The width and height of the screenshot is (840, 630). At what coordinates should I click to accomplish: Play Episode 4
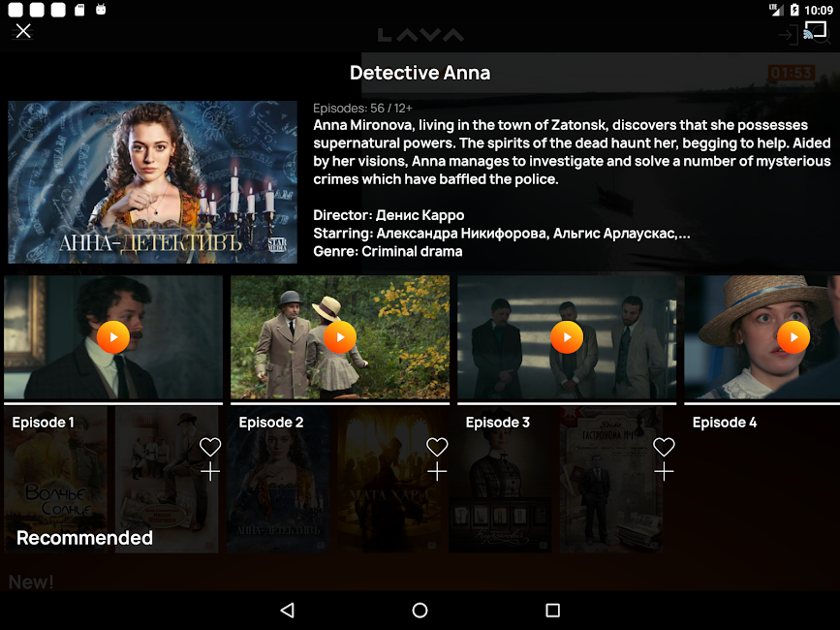(x=793, y=337)
